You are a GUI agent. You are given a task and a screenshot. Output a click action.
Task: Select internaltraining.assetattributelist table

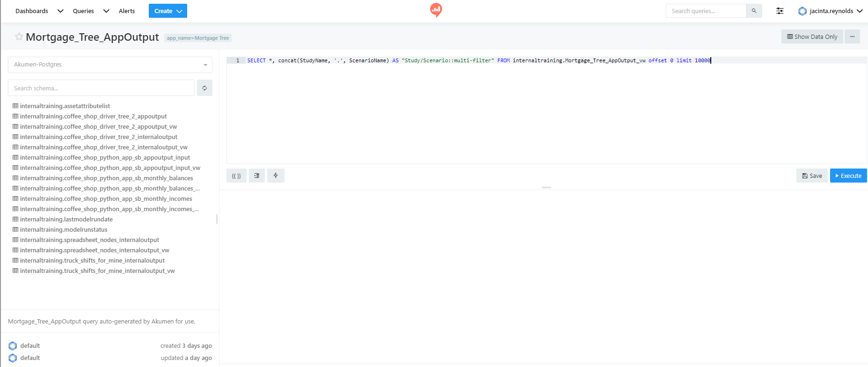tap(65, 106)
